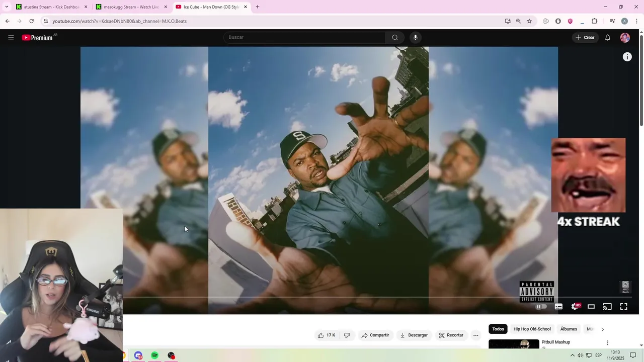
Task: Focus the Buscar search field
Action: pyautogui.click(x=304, y=37)
